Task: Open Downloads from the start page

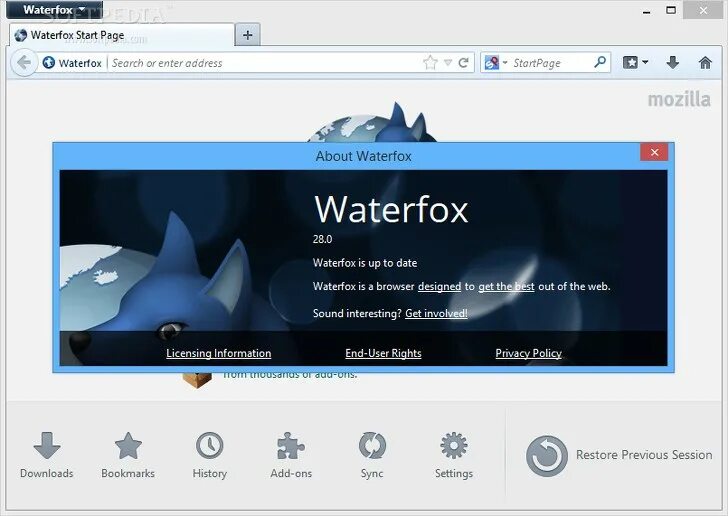Action: [x=47, y=455]
